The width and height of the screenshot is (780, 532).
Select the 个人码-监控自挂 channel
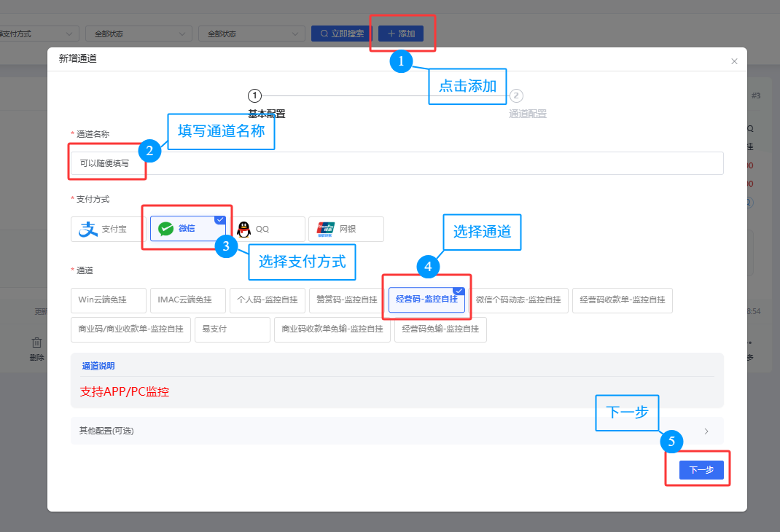tap(263, 300)
